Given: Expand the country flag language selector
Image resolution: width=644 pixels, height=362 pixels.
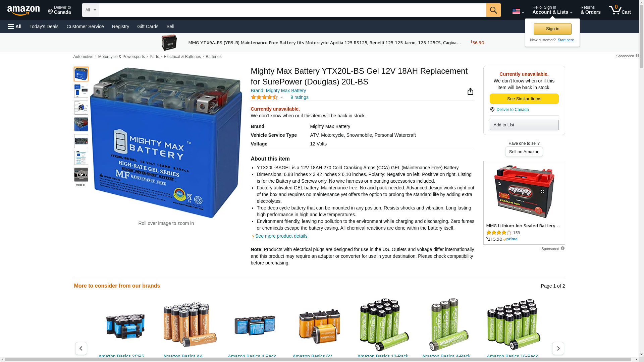Looking at the screenshot, I should point(518,11).
